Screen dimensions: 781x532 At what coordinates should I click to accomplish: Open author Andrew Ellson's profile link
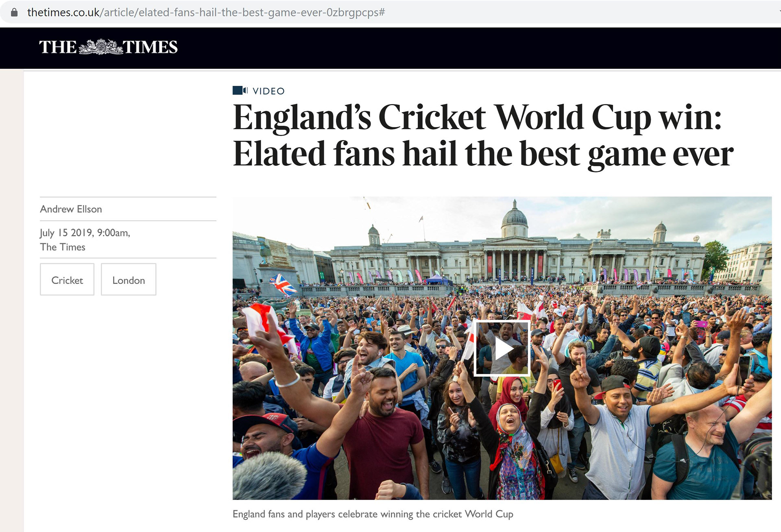[71, 209]
